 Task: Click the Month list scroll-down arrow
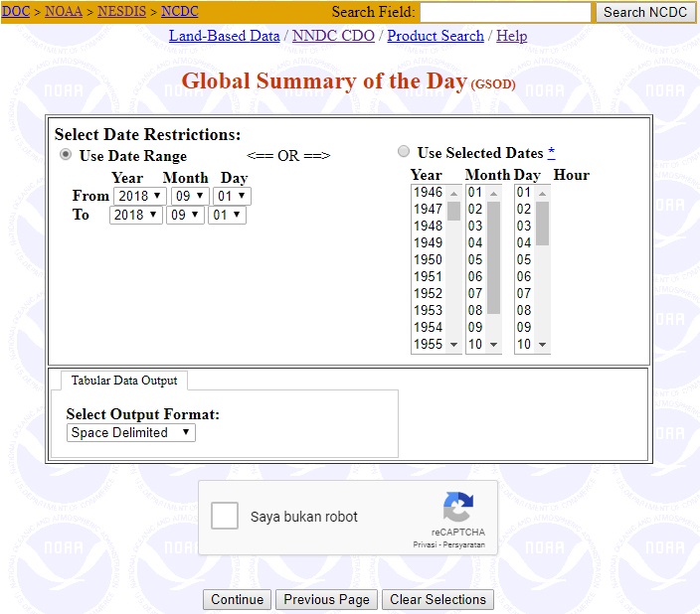click(494, 345)
